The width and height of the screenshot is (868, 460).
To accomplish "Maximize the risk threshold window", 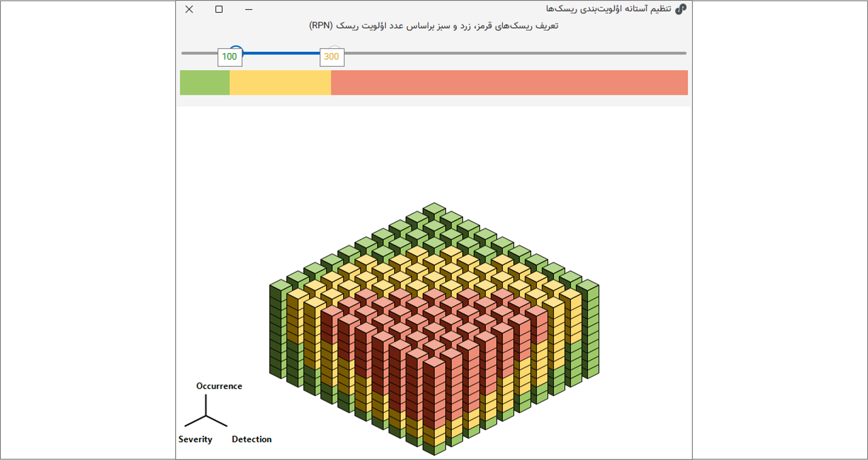I will click(x=219, y=9).
